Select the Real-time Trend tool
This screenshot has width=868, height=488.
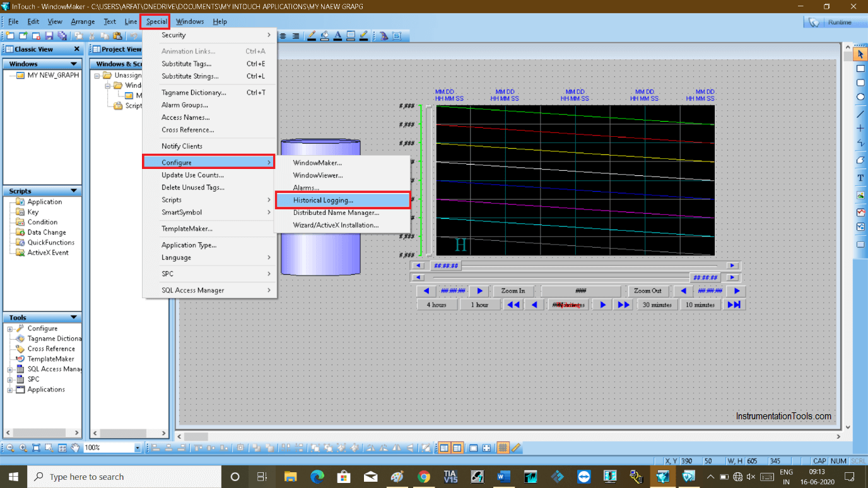[860, 212]
